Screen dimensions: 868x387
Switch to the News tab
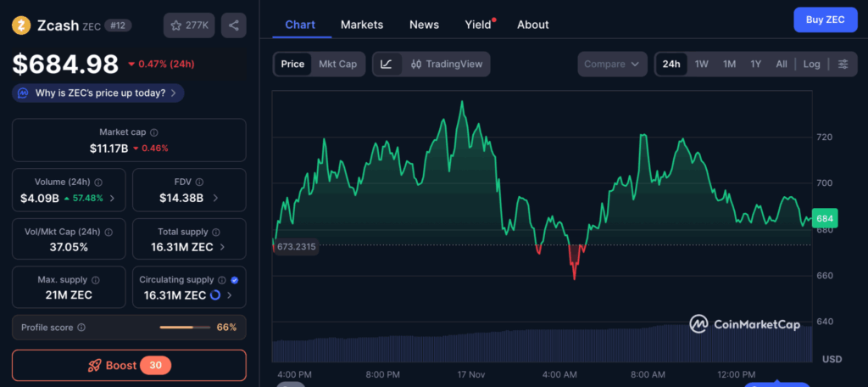pos(424,25)
